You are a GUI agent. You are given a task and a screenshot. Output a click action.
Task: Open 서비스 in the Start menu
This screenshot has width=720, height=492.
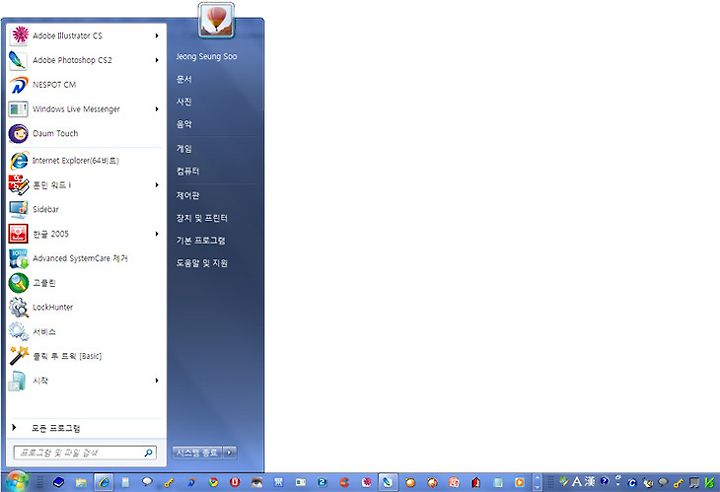[x=85, y=331]
